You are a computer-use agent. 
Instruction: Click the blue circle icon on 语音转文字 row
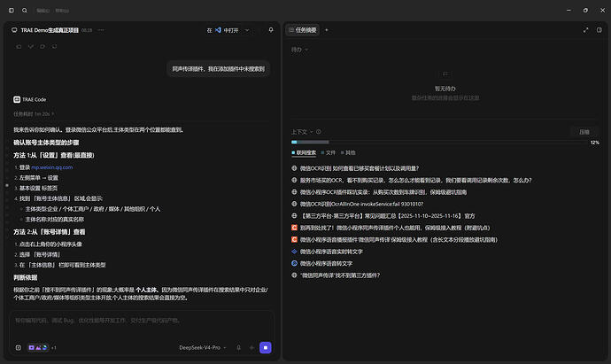(294, 263)
